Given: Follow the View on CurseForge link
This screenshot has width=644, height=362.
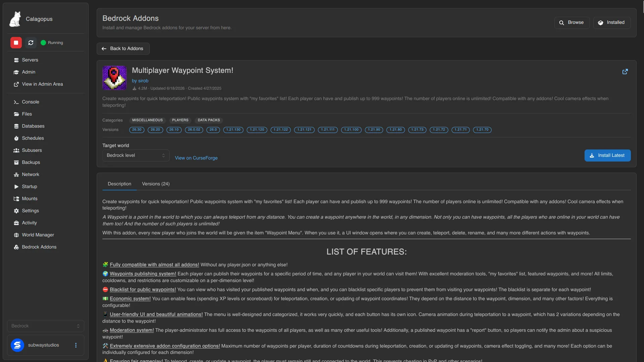Looking at the screenshot, I should click(x=196, y=158).
